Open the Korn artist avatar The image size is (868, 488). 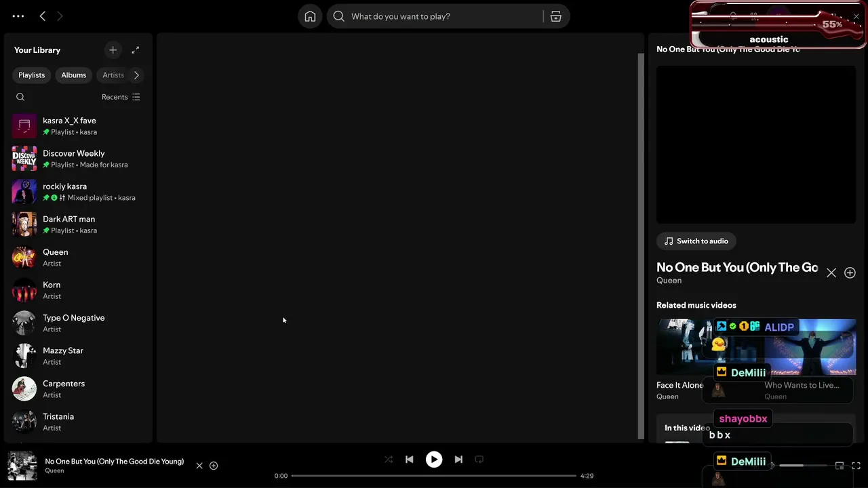pyautogui.click(x=24, y=290)
